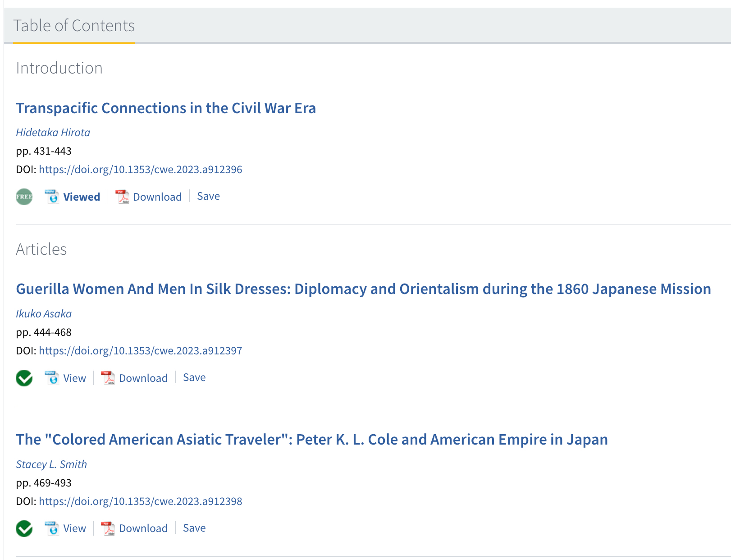Viewport: 731px width, 560px height.
Task: Open author page for Stacey L. Smith
Action: tap(51, 464)
